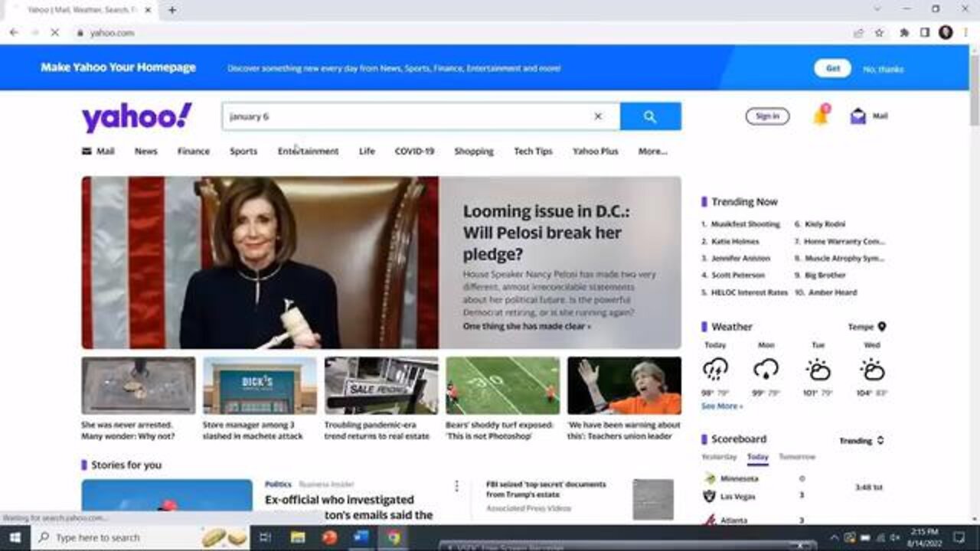The image size is (980, 551).
Task: Click the blue search magnifier button
Action: 650,116
